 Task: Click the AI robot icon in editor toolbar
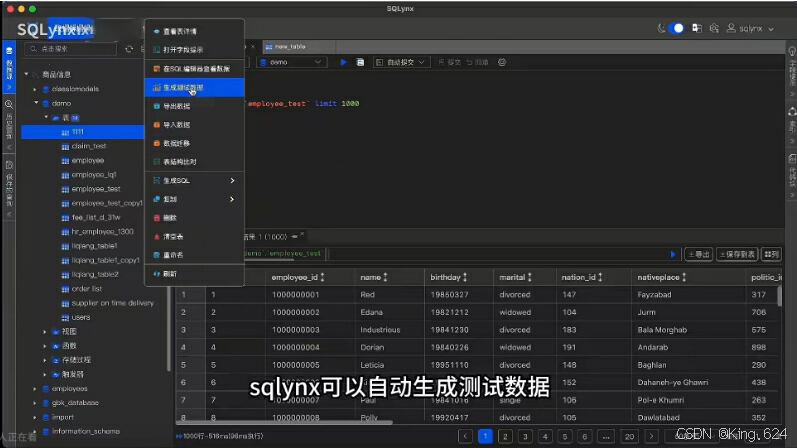coord(502,62)
